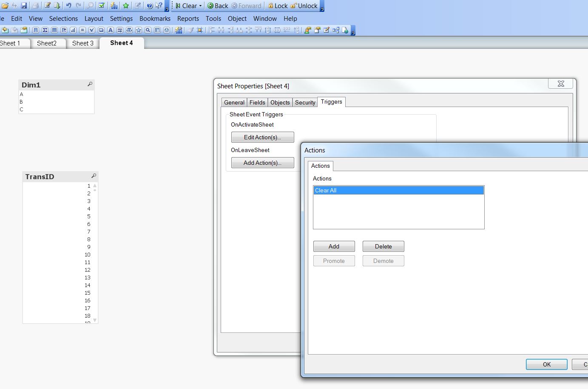Create a new Input Box object
Image resolution: width=588 pixels, height=389 pixels.
coord(82,30)
